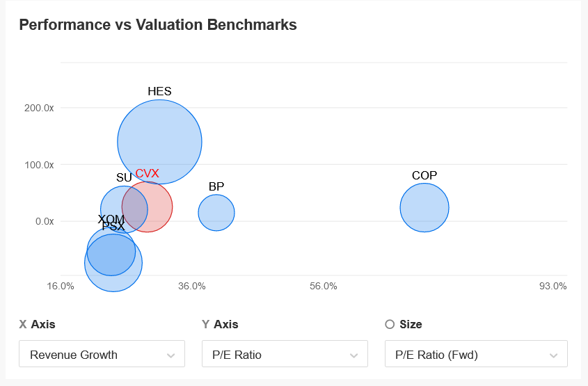Viewport: 588px width, 386px height.
Task: Click the HES label text
Action: tap(160, 91)
